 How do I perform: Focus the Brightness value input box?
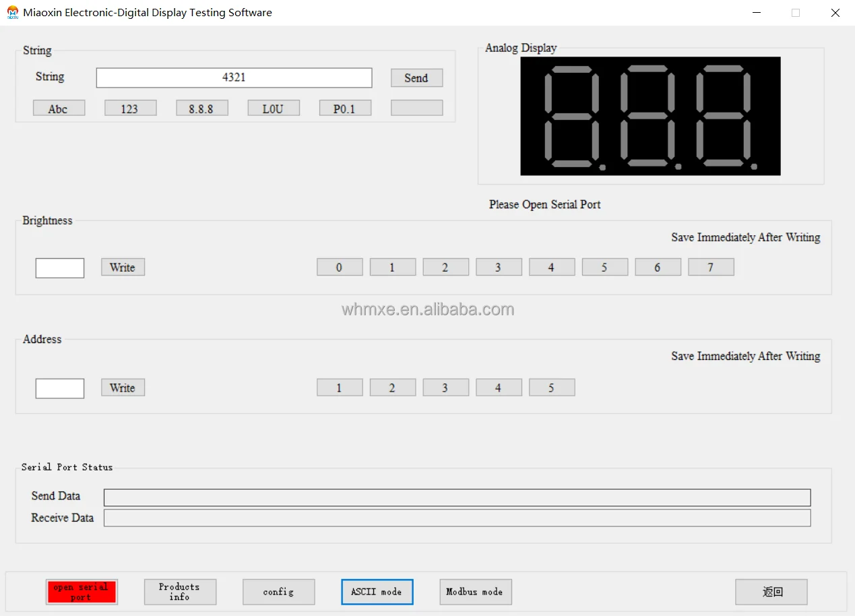[x=60, y=268]
